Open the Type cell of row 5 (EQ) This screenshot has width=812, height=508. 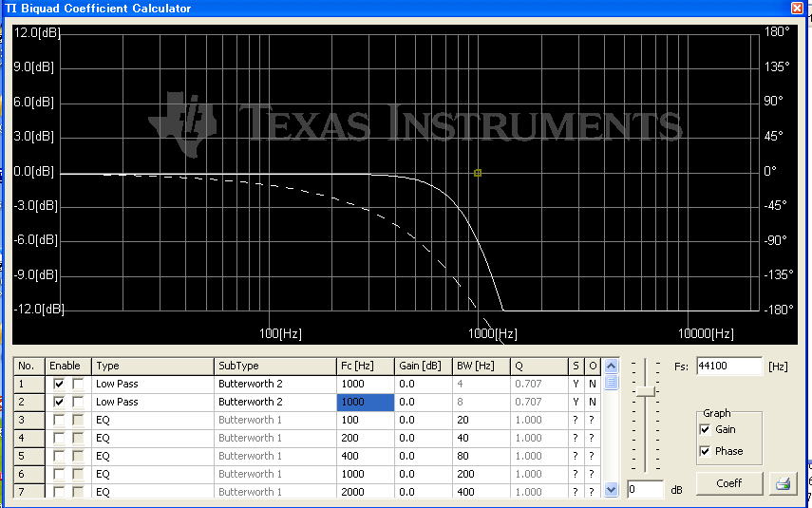coord(153,456)
